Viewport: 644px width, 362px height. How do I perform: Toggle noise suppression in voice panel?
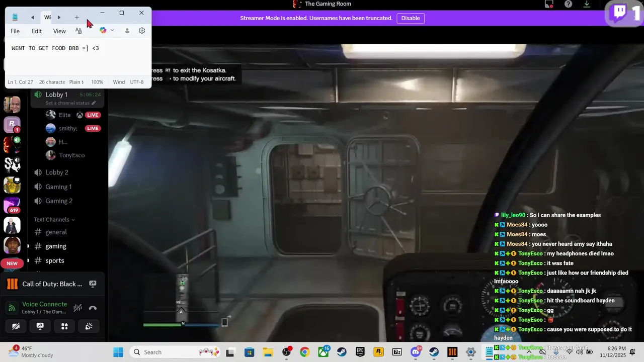click(x=77, y=308)
